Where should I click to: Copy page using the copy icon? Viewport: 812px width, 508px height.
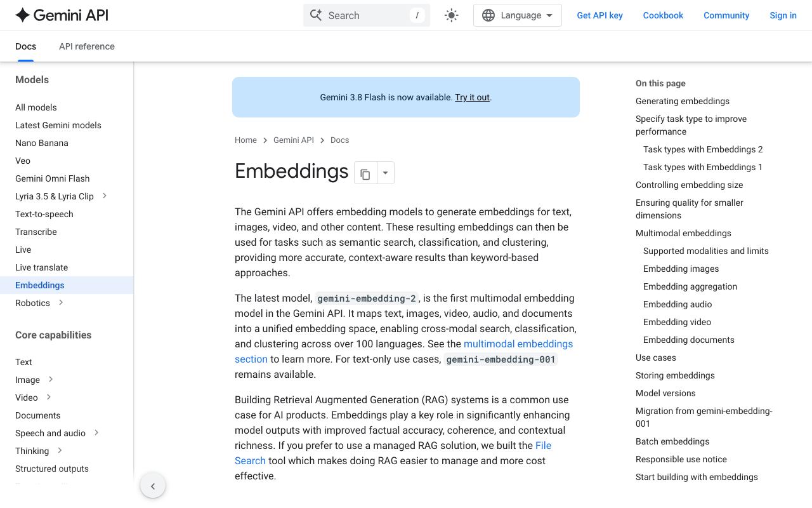365,173
